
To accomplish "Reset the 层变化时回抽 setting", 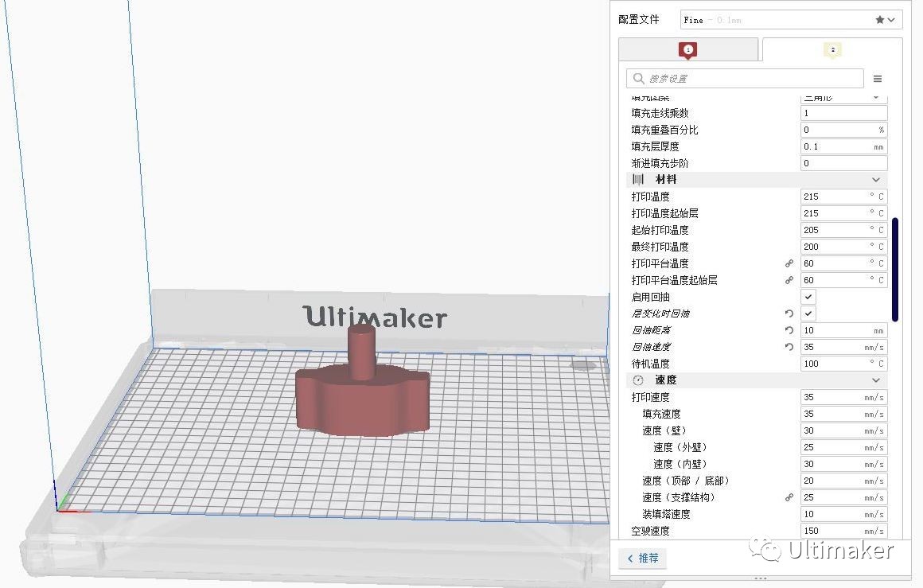I will pos(789,313).
